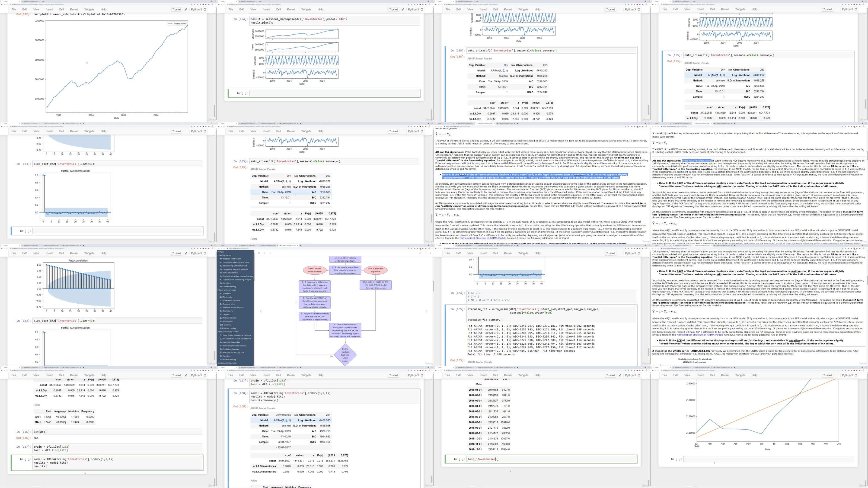Open the Cell menu in the In [165] notebook

[x=495, y=253]
